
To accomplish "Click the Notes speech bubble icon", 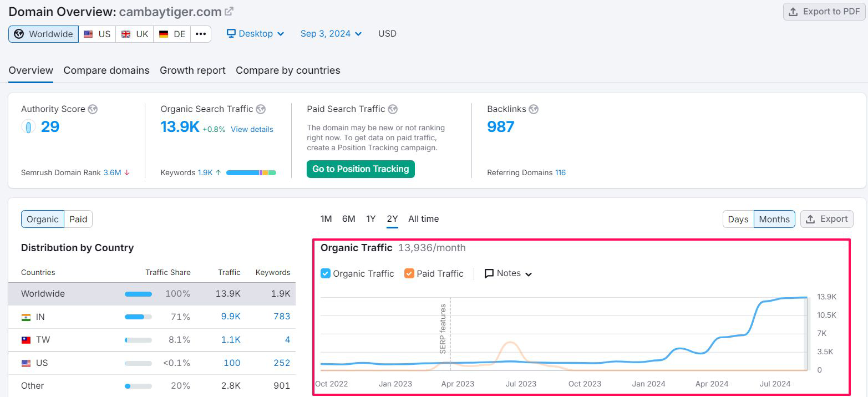I will point(489,273).
